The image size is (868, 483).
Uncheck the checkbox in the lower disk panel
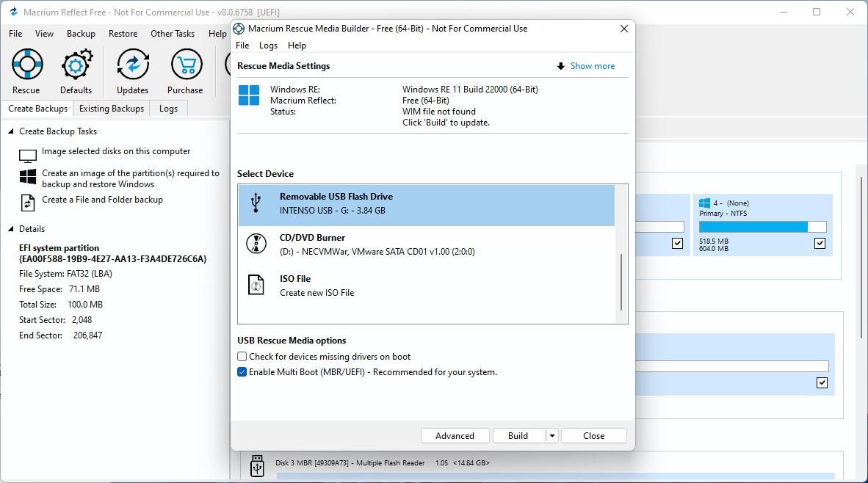(822, 383)
